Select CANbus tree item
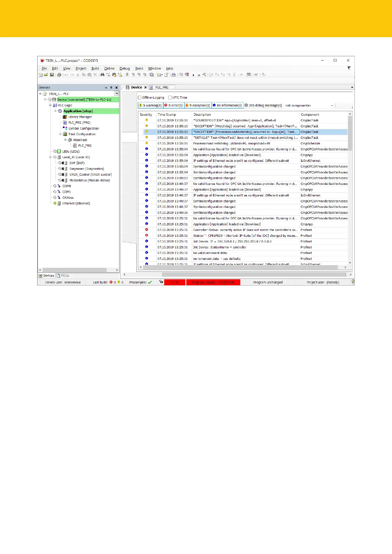The height and width of the screenshot is (554, 392). 68,197
